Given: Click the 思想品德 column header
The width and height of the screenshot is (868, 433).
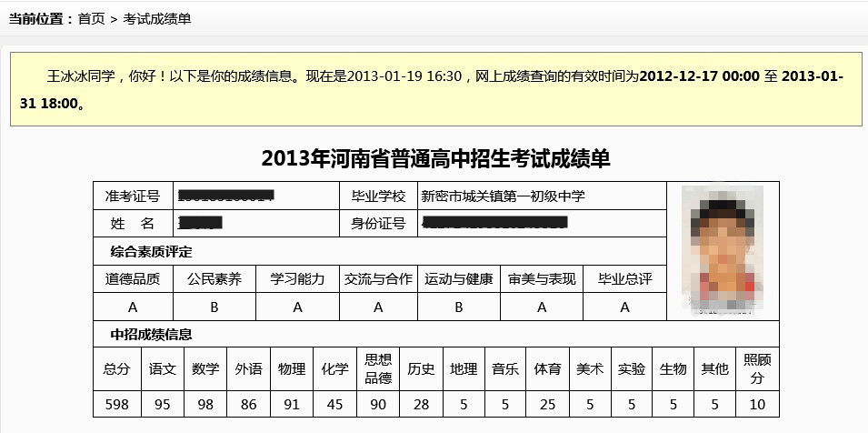Looking at the screenshot, I should coord(377,369).
